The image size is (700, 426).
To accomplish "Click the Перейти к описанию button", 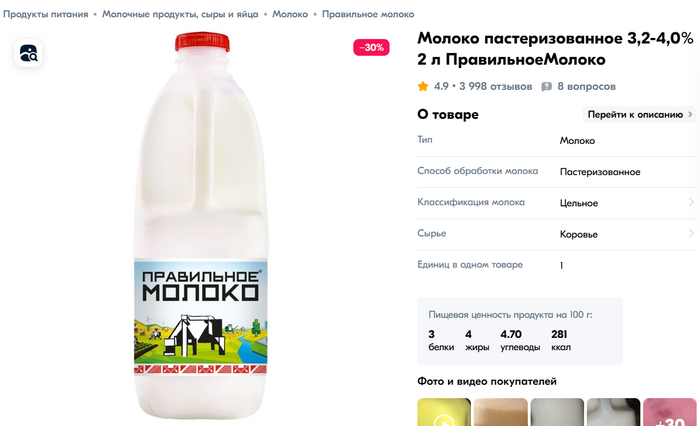I will [639, 114].
